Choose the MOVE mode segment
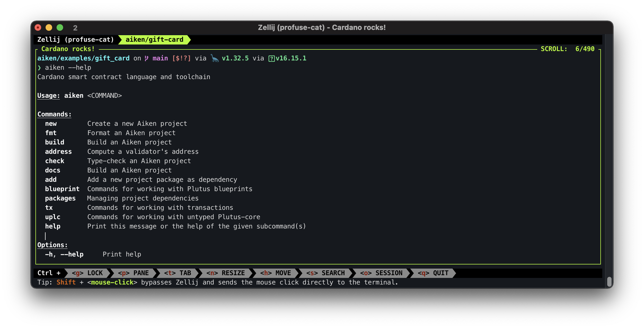Image resolution: width=644 pixels, height=329 pixels. [276, 273]
